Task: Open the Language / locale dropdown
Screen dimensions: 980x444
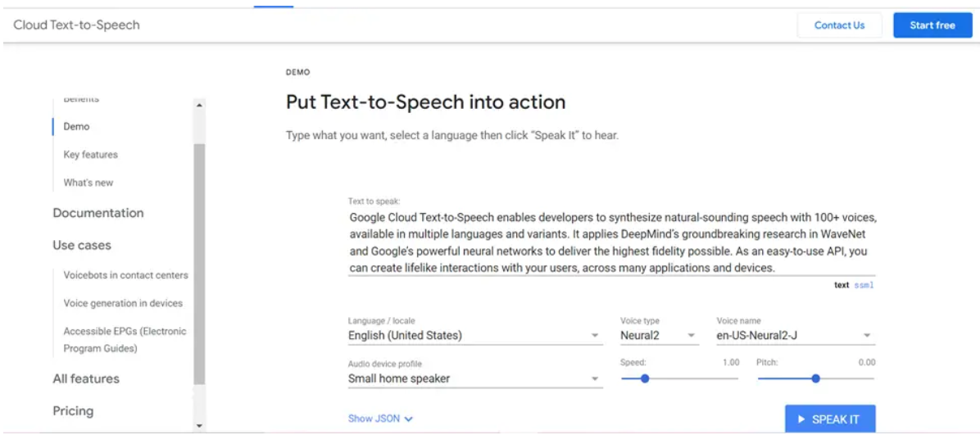Action: 475,335
